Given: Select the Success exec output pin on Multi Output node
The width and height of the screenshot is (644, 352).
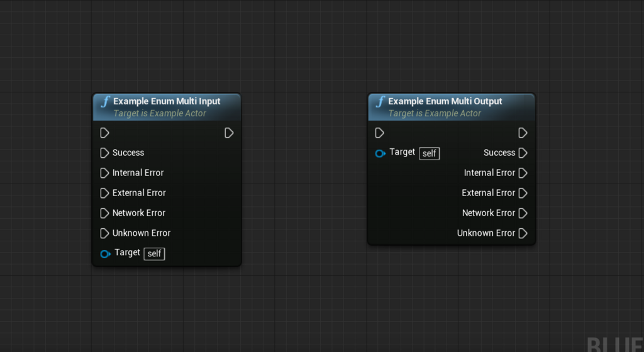Looking at the screenshot, I should click(523, 153).
